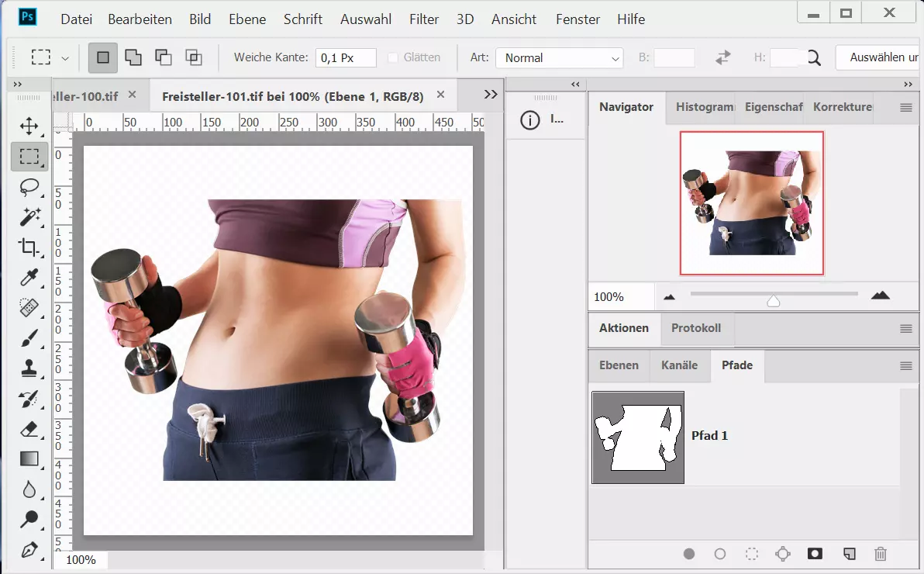Click the Navigator zoom slider handle

coord(773,300)
